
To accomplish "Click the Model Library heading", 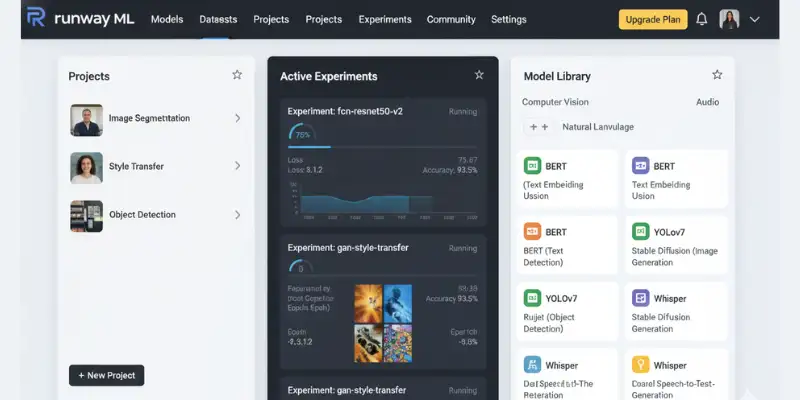I will pyautogui.click(x=557, y=77).
